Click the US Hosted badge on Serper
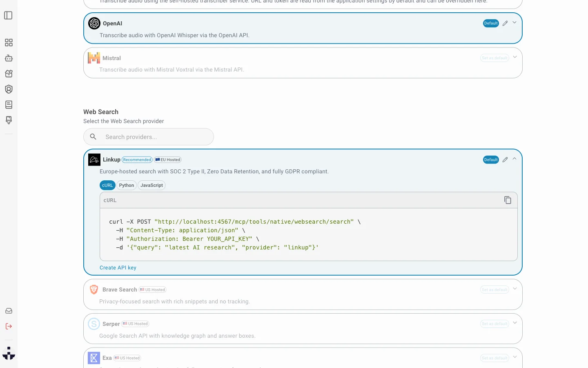 click(136, 324)
